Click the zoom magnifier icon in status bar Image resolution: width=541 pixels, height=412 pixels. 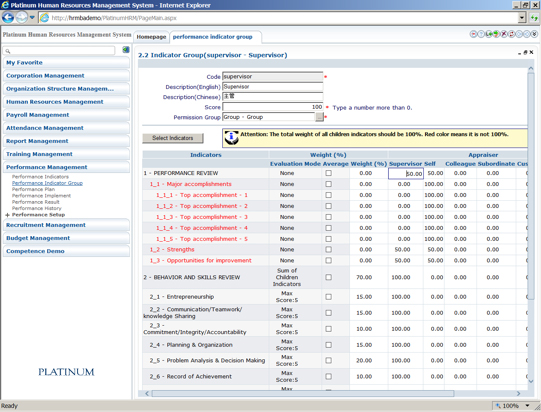[498, 406]
